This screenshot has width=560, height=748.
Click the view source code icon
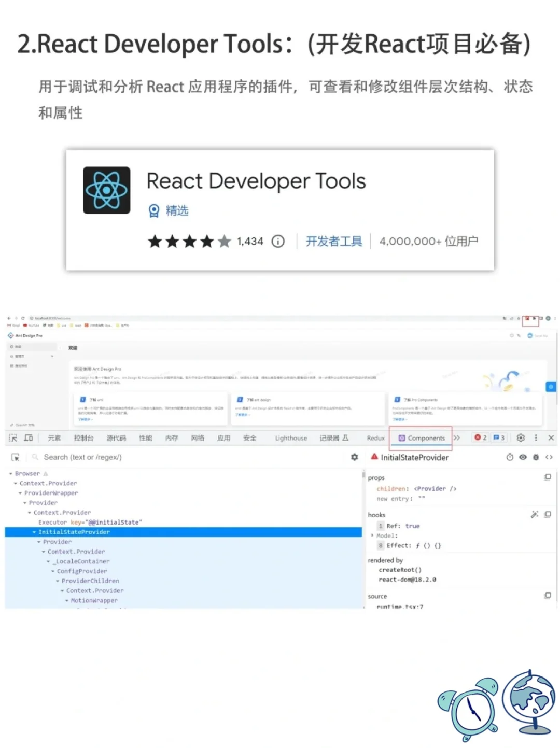point(549,457)
